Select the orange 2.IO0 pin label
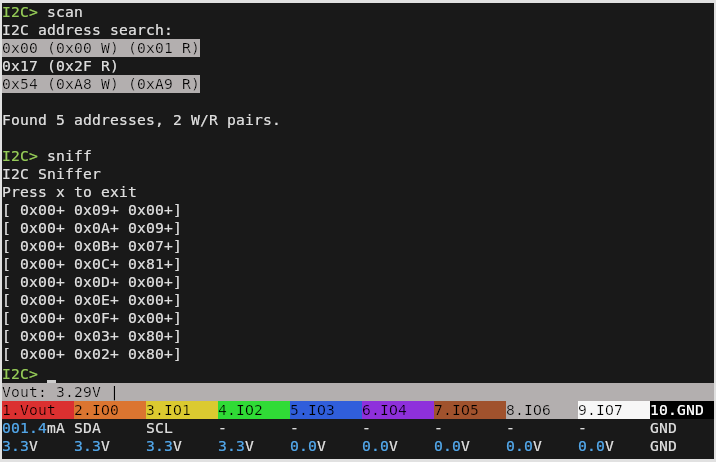The height and width of the screenshot is (462, 716). click(109, 410)
